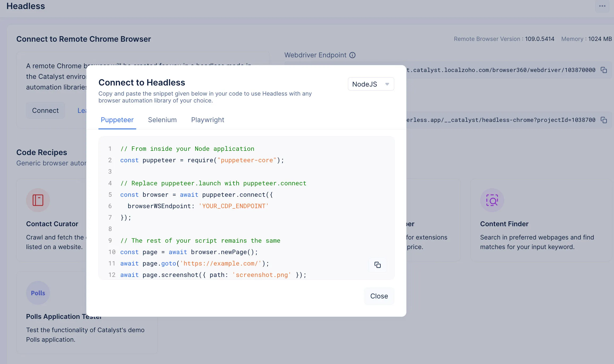Image resolution: width=614 pixels, height=364 pixels.
Task: Click the 'rest of your script' comment
Action: [x=200, y=241]
